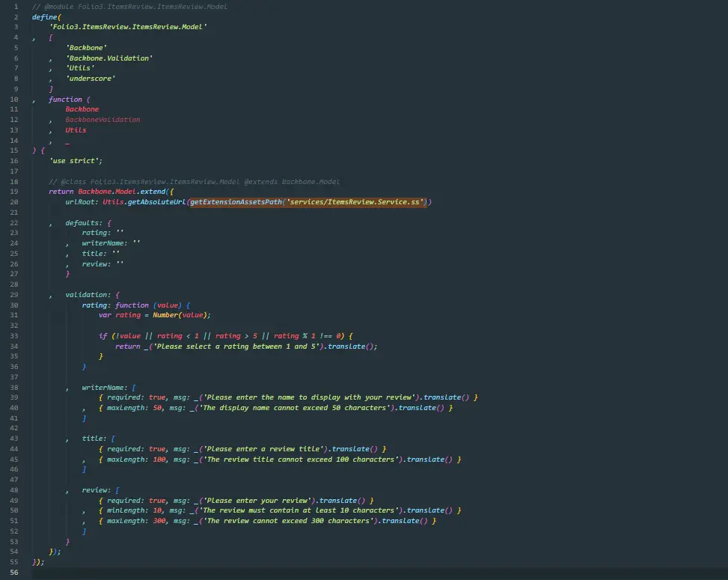Click the 'define' keyword at the top
This screenshot has width=728, height=580.
point(45,16)
